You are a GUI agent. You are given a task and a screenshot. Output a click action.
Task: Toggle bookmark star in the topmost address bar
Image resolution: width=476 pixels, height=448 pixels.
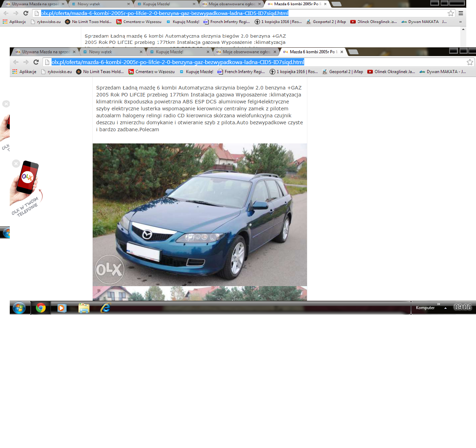(x=451, y=13)
